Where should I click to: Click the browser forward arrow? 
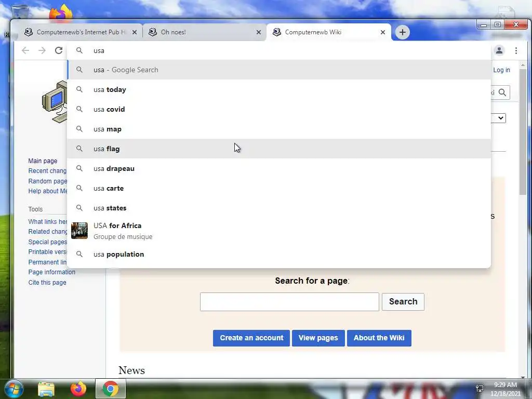42,50
